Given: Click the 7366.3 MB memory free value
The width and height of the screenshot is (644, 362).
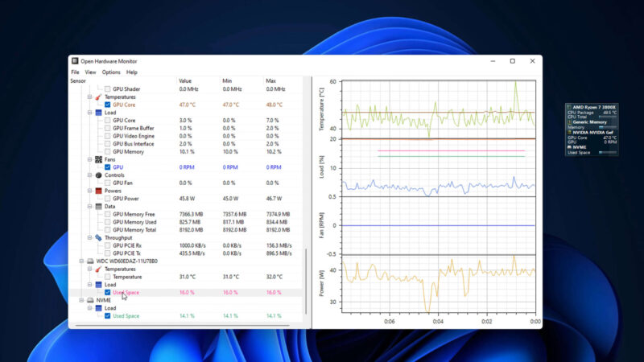Looking at the screenshot, I should click(x=192, y=214).
